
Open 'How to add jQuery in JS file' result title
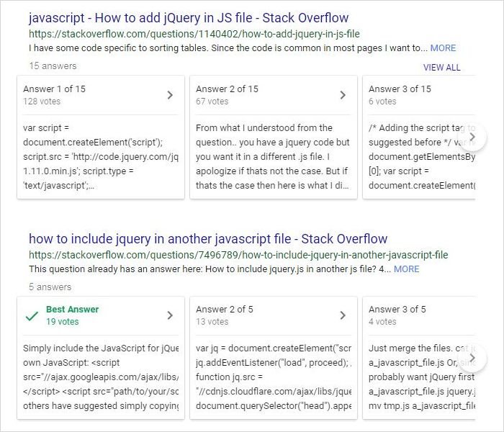189,18
